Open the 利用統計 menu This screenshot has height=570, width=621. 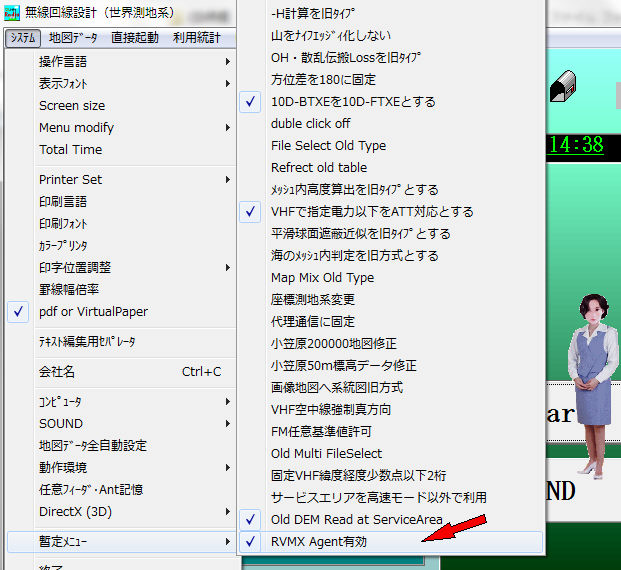pos(197,38)
